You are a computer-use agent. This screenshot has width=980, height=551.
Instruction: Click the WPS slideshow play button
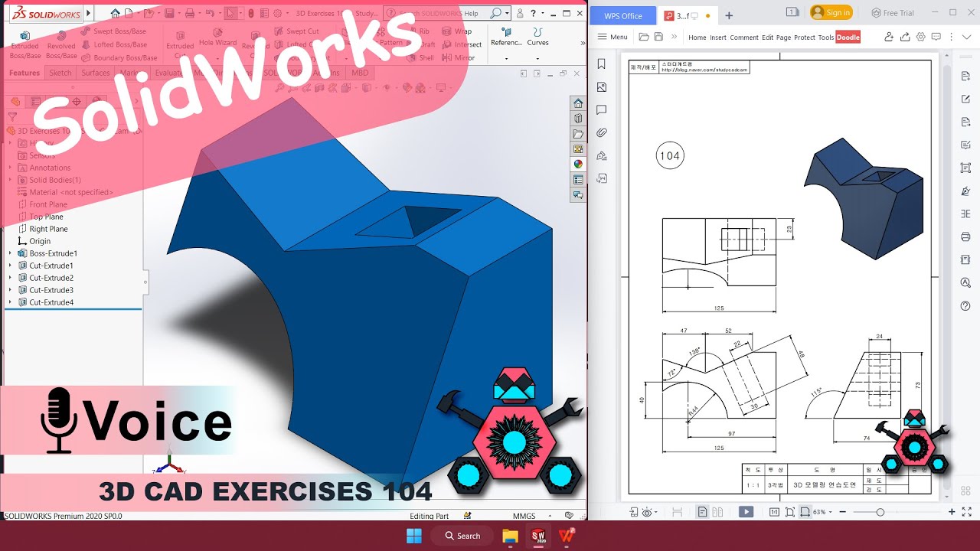pos(746,512)
